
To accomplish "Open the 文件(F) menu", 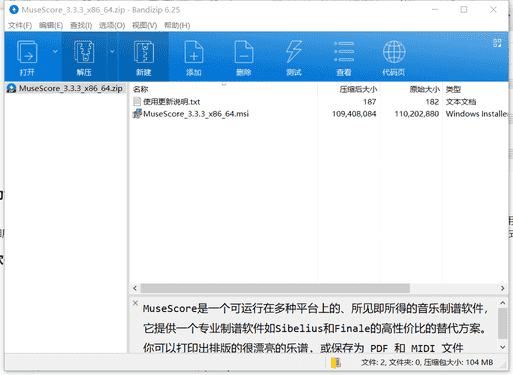I will point(20,25).
